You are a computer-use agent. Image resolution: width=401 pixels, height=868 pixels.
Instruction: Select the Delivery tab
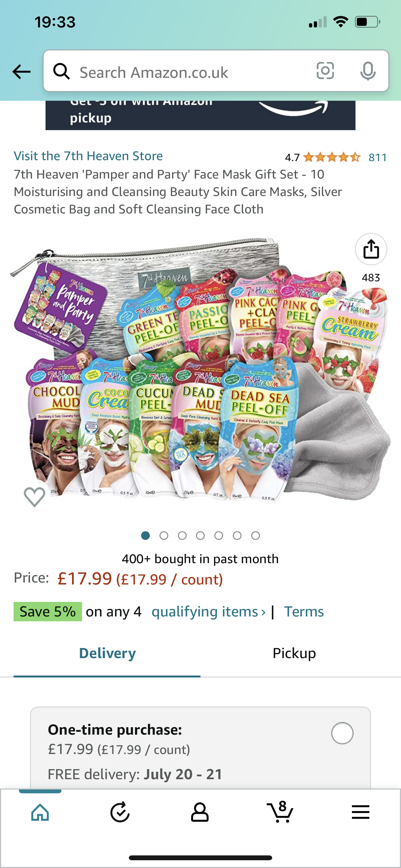[x=107, y=653]
